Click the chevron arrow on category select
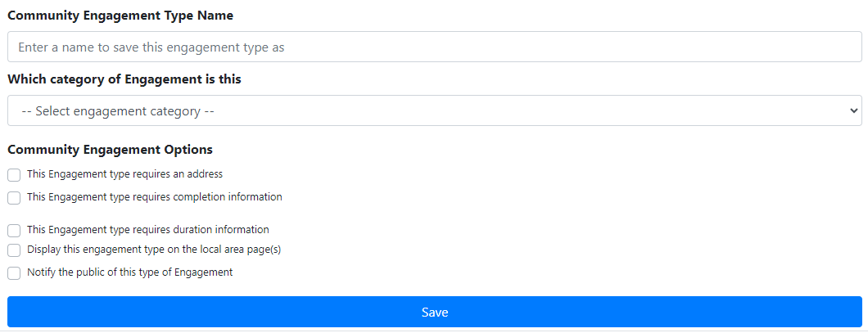This screenshot has height=333, width=868. pyautogui.click(x=854, y=110)
